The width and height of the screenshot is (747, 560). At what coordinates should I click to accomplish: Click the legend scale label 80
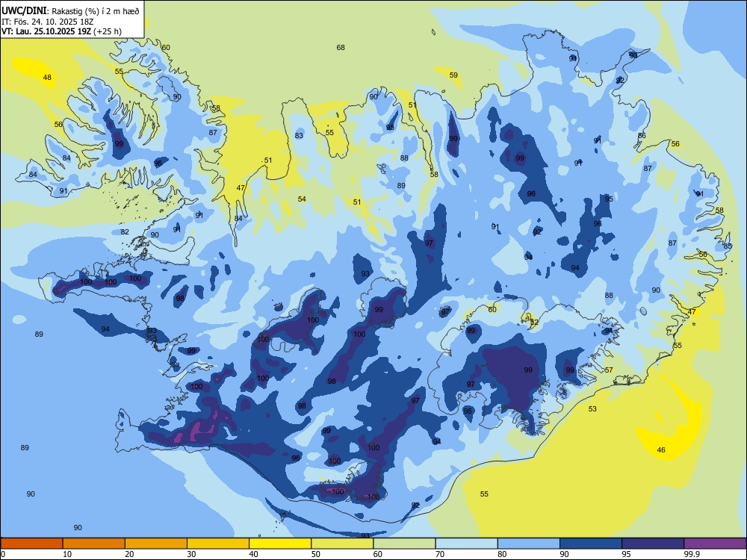502,554
